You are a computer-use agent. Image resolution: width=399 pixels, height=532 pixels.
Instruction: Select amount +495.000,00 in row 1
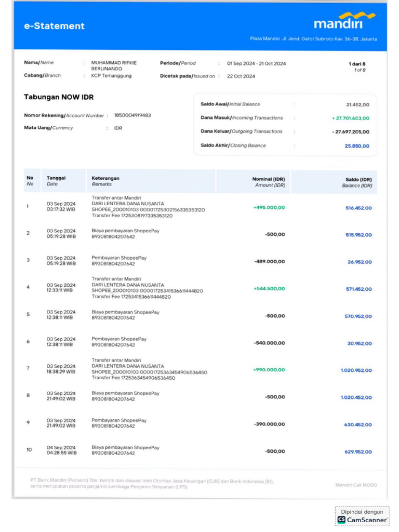click(269, 207)
